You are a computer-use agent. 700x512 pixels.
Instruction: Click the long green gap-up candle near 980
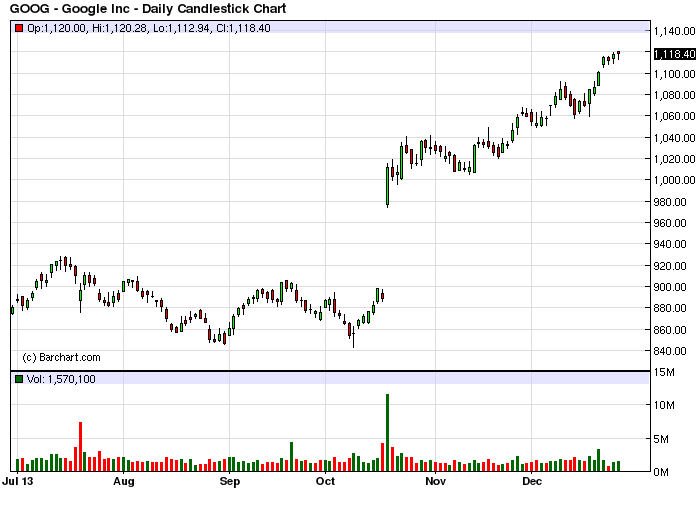coord(388,186)
